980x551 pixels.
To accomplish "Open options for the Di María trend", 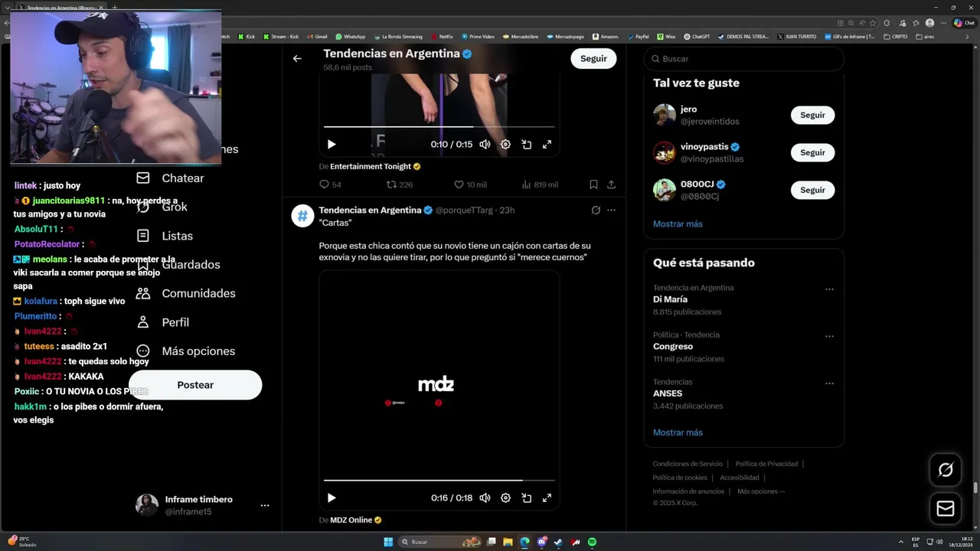I will click(x=829, y=289).
